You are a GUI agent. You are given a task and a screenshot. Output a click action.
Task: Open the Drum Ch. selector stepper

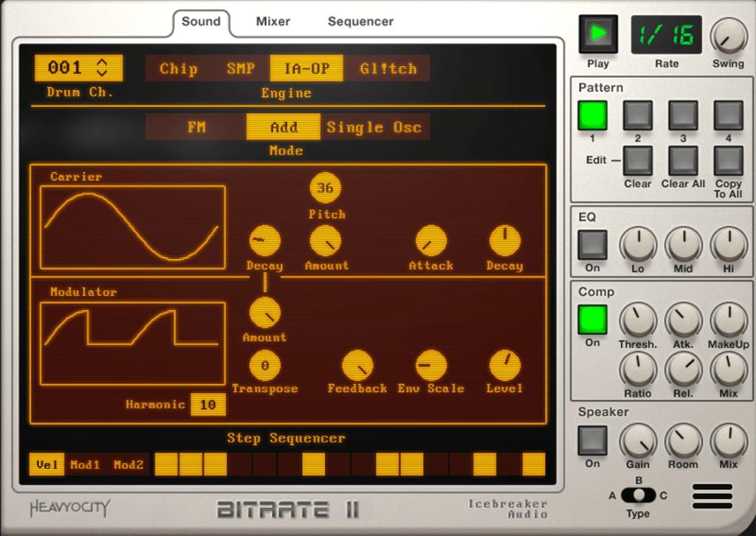(103, 67)
